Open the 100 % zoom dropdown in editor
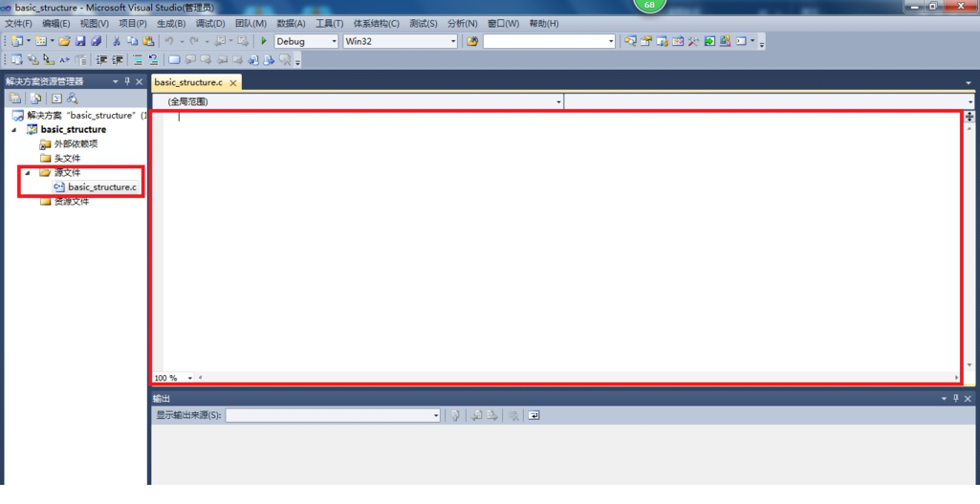Viewport: 980px width, 504px height. click(x=190, y=378)
